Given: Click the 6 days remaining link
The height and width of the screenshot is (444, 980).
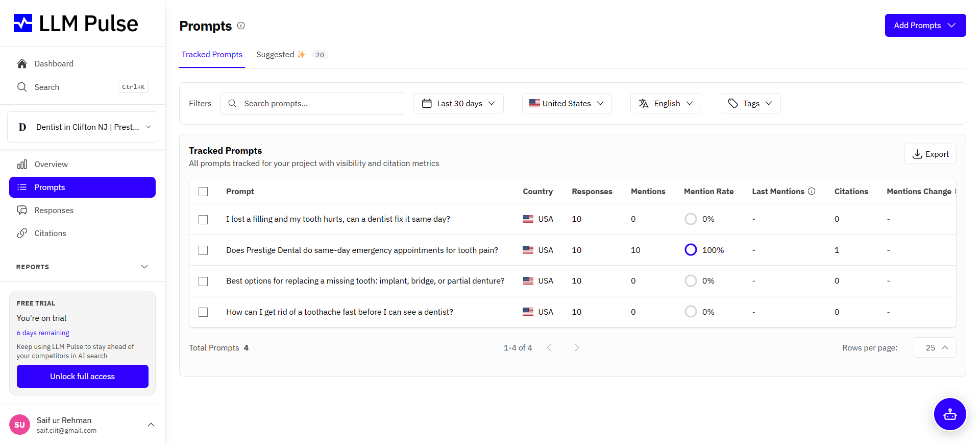Looking at the screenshot, I should tap(43, 333).
